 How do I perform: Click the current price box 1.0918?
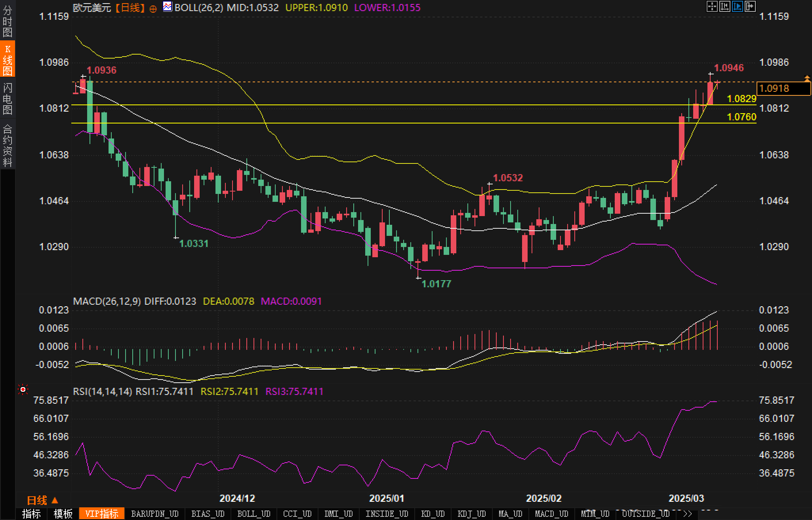(x=783, y=88)
